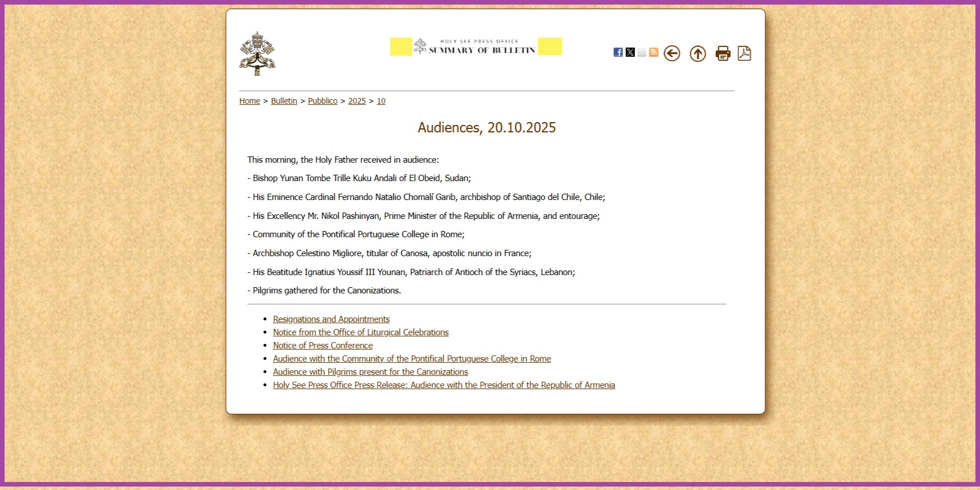Open Resignations and Appointments link
This screenshot has height=490, width=980.
click(x=331, y=319)
